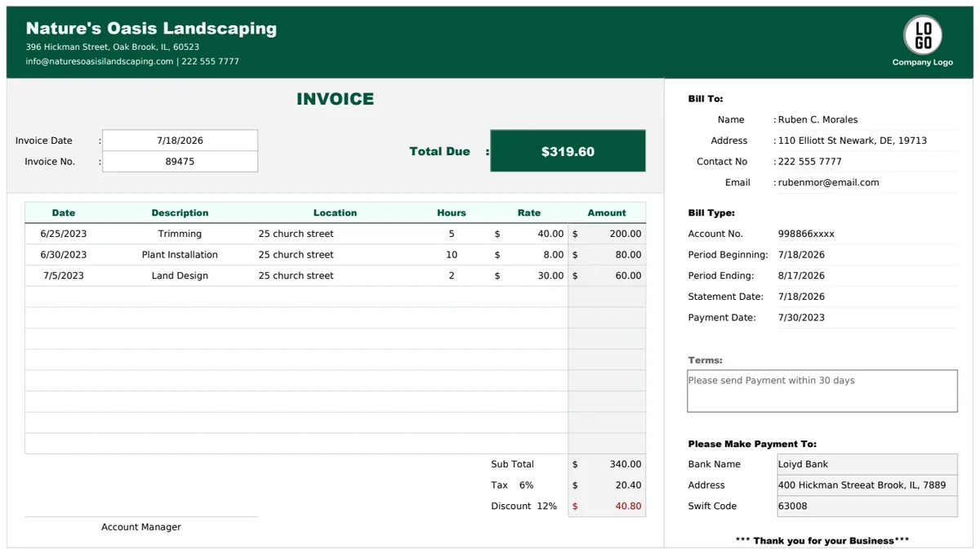Select the Location column header
This screenshot has height=554, width=980.
[x=335, y=212]
